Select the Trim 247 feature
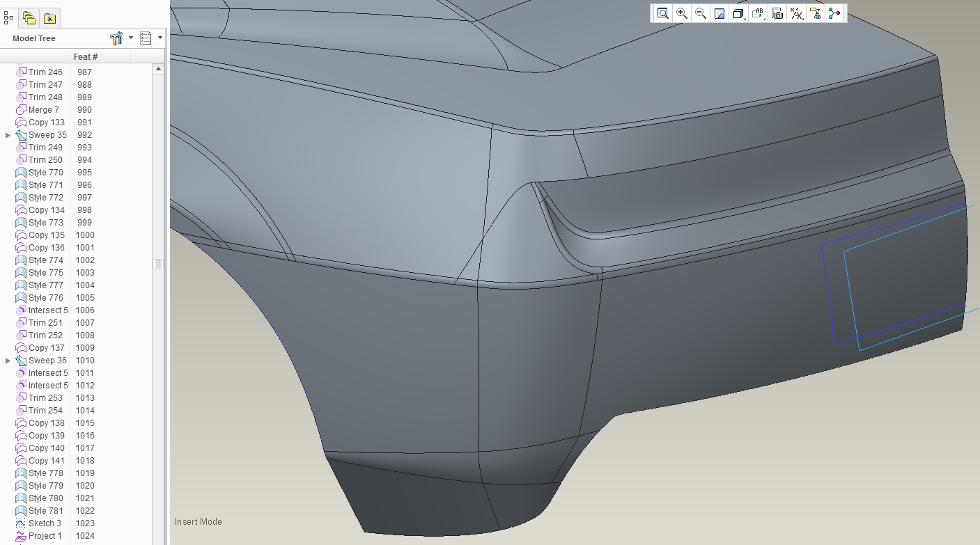980x545 pixels. click(x=45, y=85)
